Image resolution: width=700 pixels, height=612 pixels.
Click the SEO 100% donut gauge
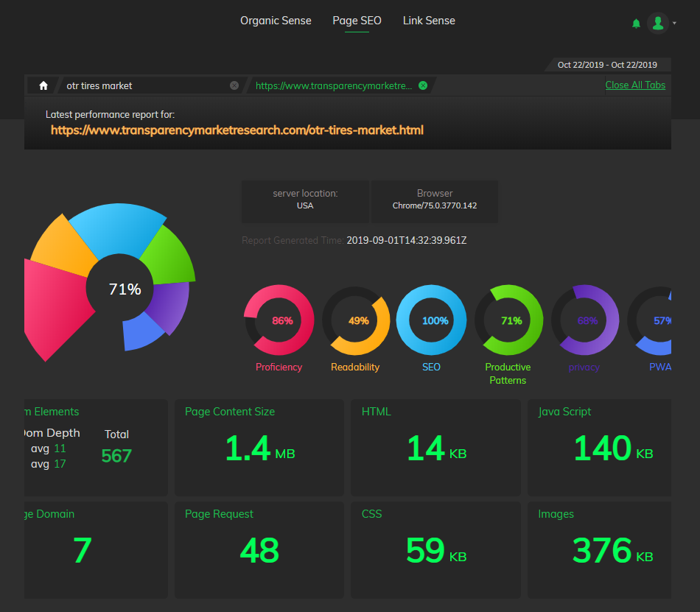(x=431, y=320)
